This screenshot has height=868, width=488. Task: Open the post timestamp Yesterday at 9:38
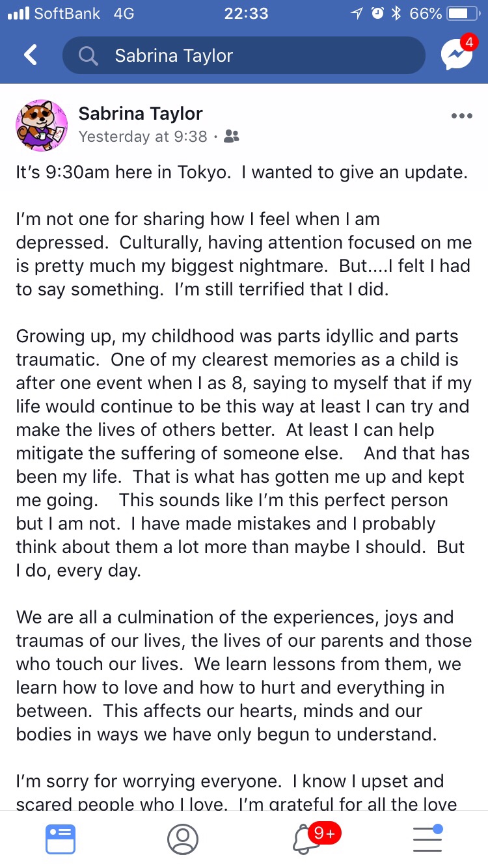tap(142, 137)
